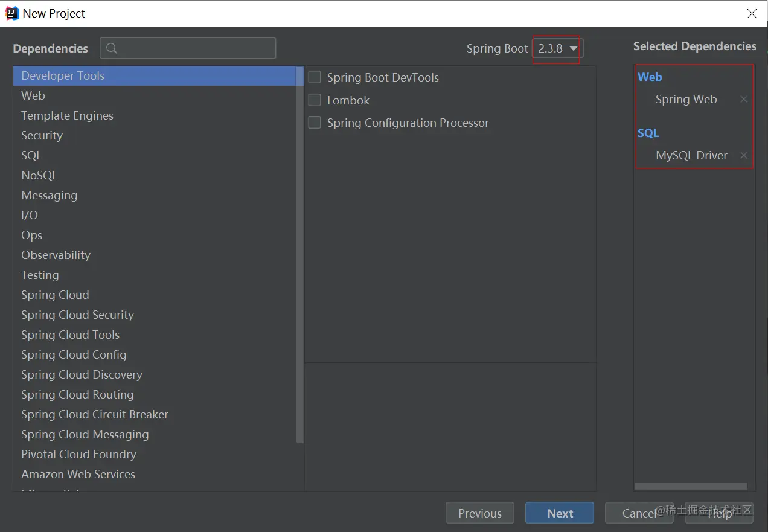Select the I/O category
This screenshot has height=532, width=768.
tap(155, 215)
